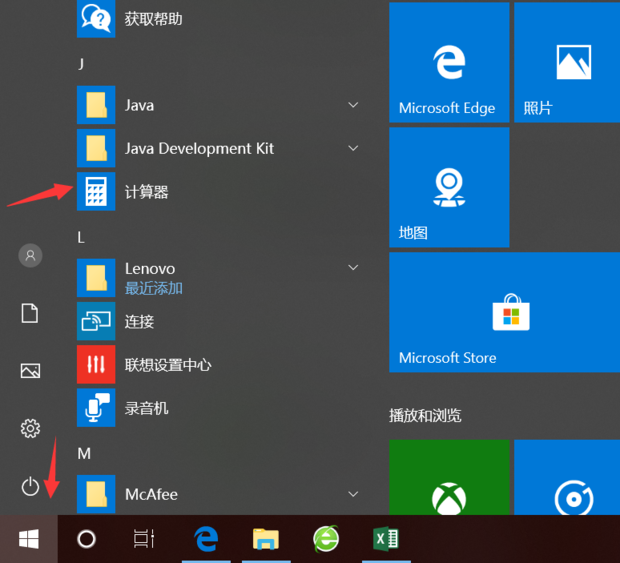
Task: Launch Microsoft Edge from the taskbar
Action: point(206,539)
